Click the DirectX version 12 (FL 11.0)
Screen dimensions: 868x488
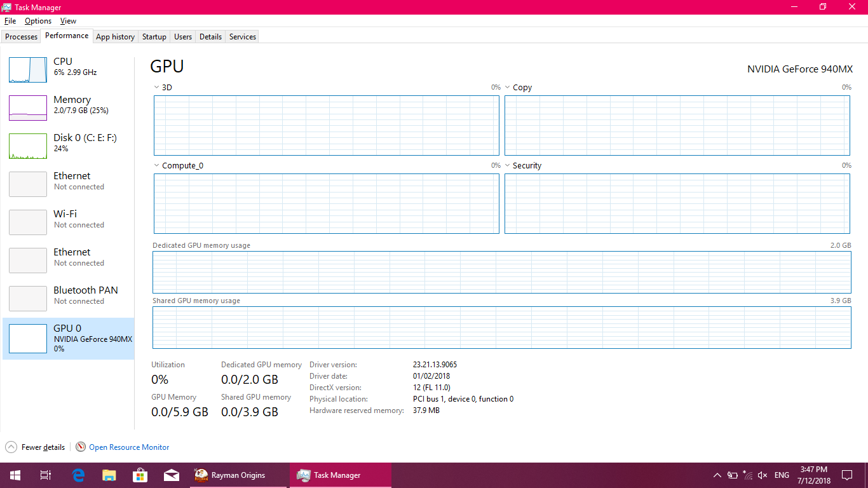click(431, 388)
